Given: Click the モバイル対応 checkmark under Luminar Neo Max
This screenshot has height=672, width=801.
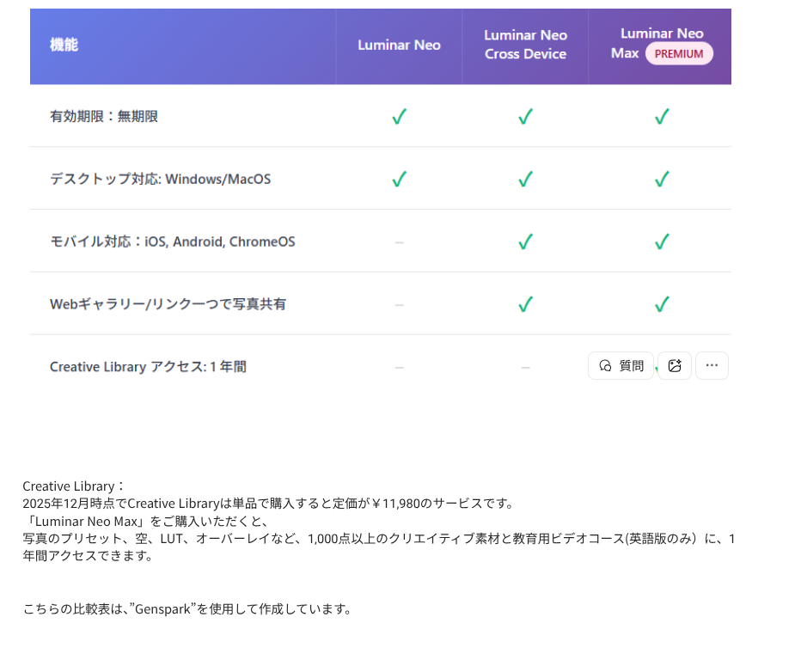Looking at the screenshot, I should tap(661, 242).
